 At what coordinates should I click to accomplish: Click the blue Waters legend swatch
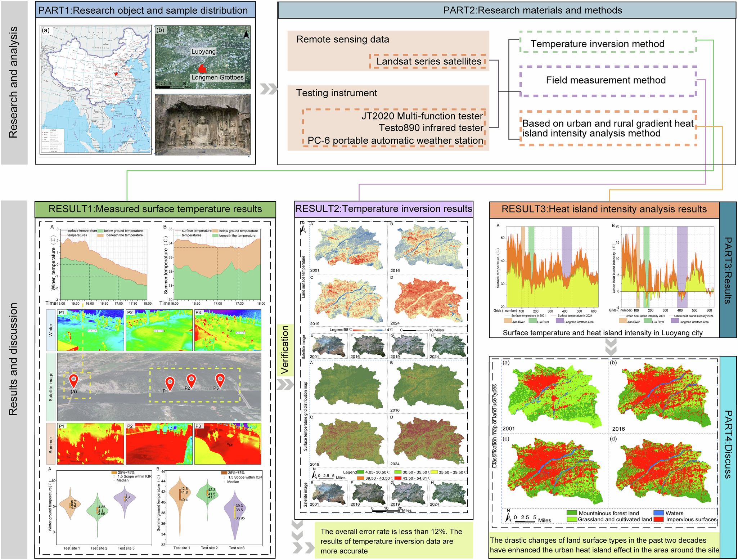pyautogui.click(x=658, y=513)
